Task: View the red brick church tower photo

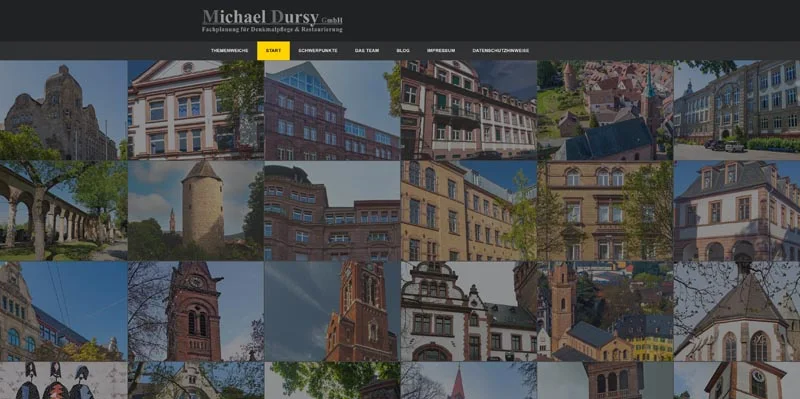Action: 196,311
